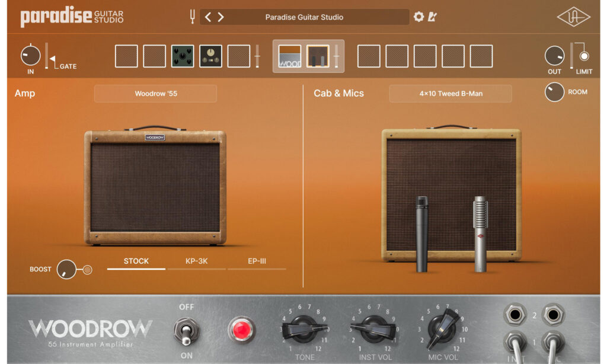Image resolution: width=607 pixels, height=364 pixels.
Task: Switch to the EP-III boost tab
Action: tap(257, 261)
